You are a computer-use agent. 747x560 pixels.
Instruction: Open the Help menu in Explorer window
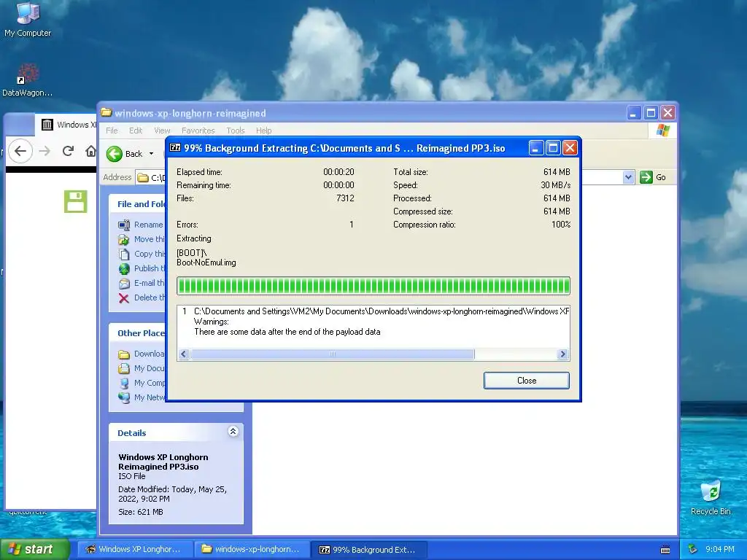[x=263, y=131]
